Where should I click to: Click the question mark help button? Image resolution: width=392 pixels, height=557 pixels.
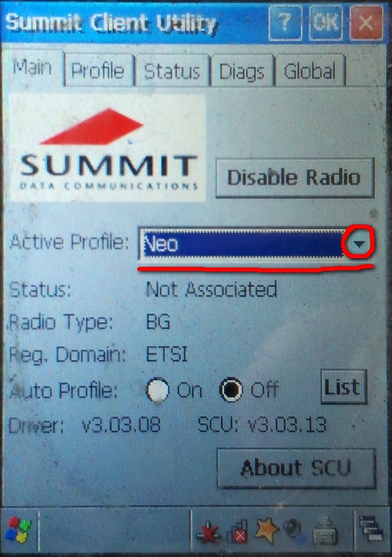285,22
